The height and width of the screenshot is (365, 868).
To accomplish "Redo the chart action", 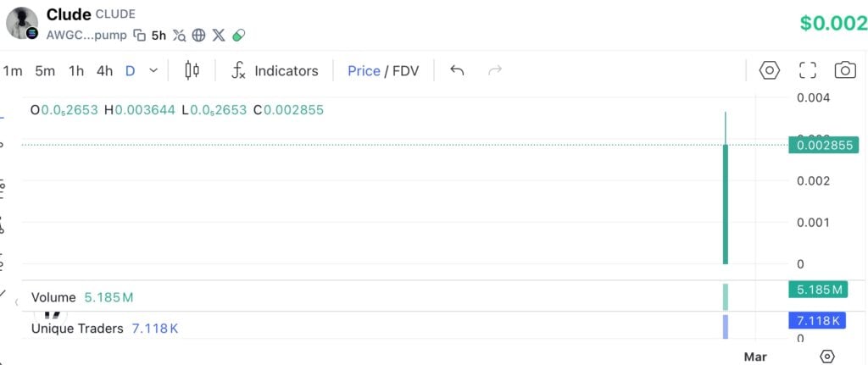I will tap(496, 71).
